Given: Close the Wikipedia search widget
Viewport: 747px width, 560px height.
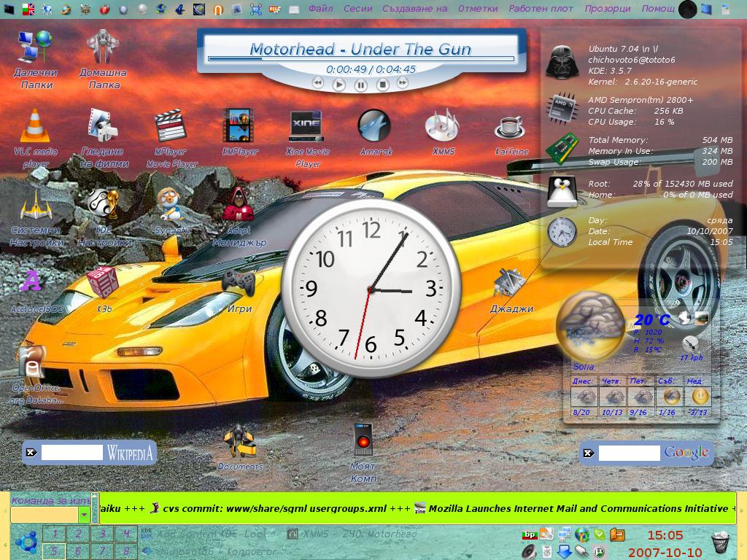Looking at the screenshot, I should pyautogui.click(x=31, y=452).
